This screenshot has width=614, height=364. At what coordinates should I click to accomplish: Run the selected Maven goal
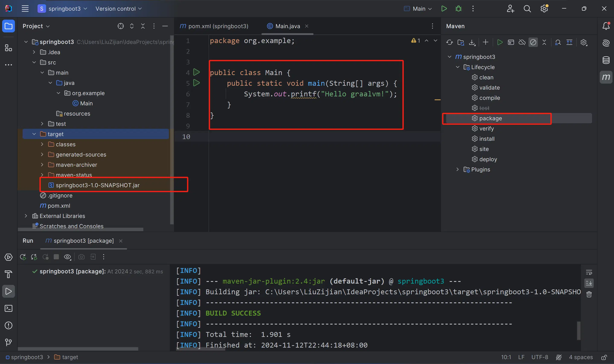500,42
